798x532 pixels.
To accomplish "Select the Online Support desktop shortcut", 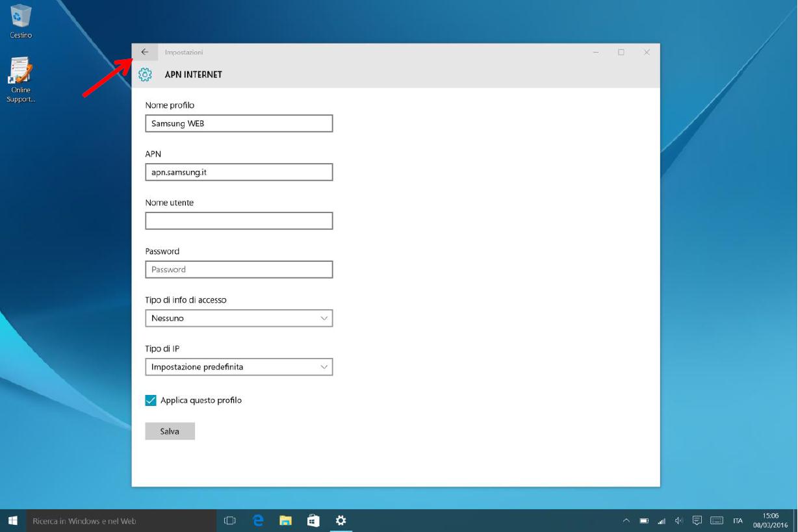I will [21, 80].
